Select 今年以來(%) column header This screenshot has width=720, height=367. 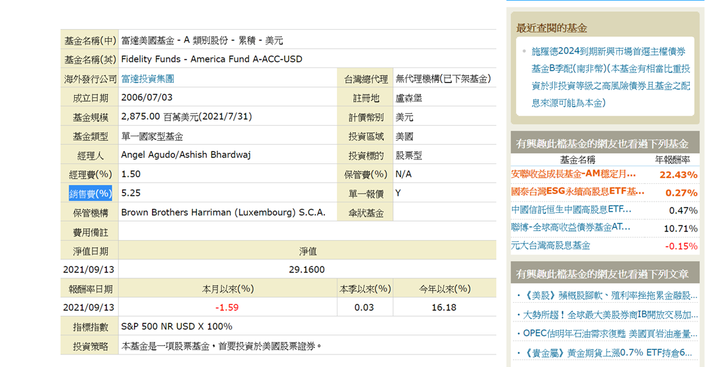(444, 288)
